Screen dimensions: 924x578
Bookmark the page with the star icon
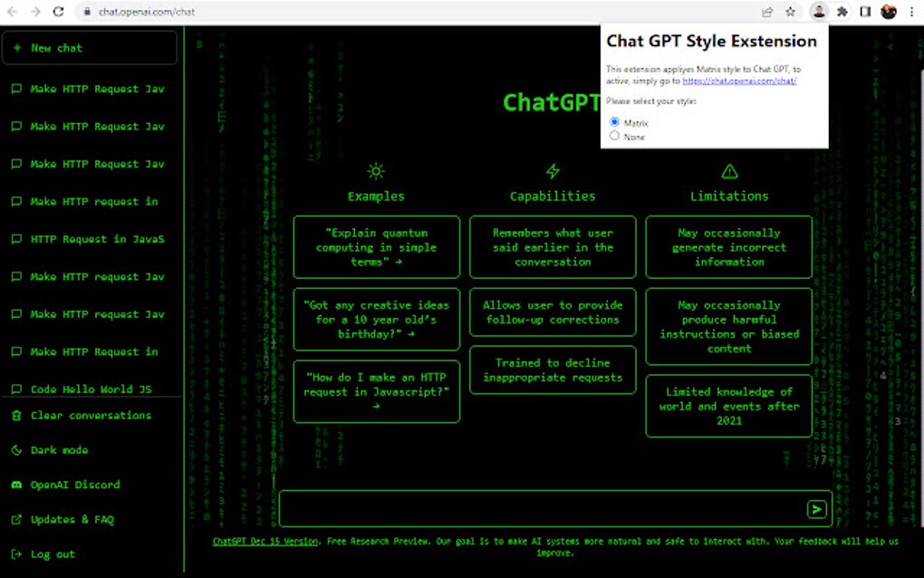tap(789, 12)
